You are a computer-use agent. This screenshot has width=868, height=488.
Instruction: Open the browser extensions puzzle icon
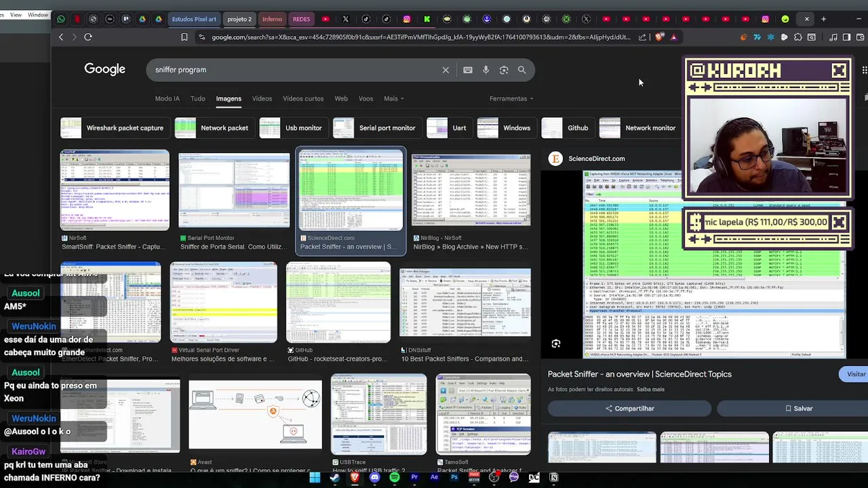[x=797, y=37]
